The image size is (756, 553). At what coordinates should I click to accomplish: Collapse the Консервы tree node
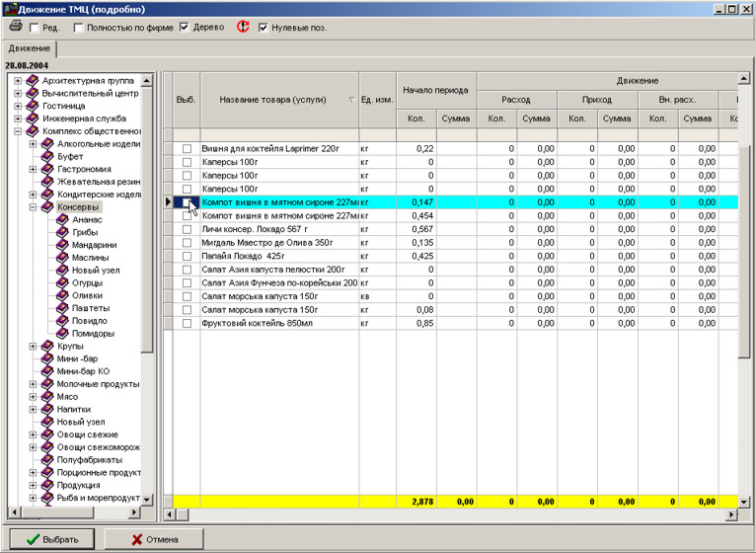point(33,207)
